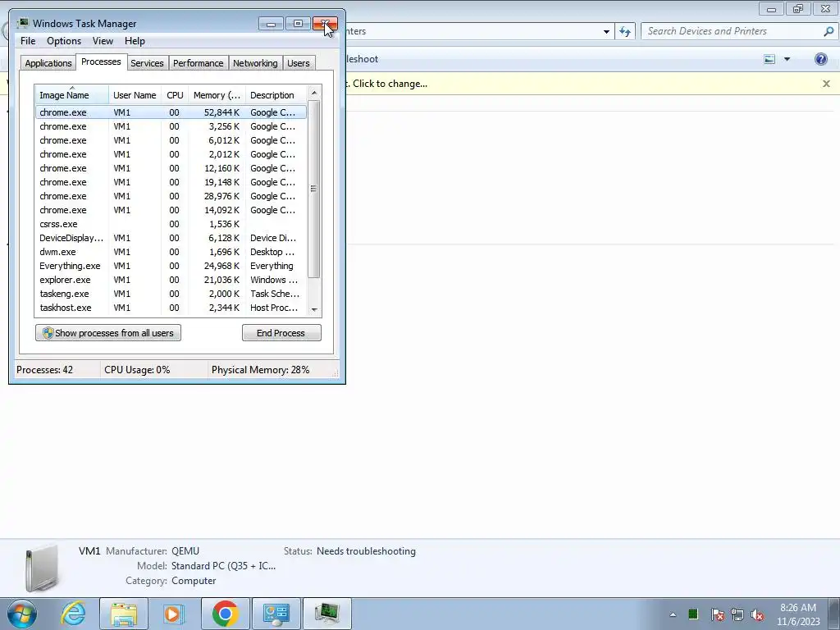Open the Options menu
The height and width of the screenshot is (630, 840).
point(64,41)
